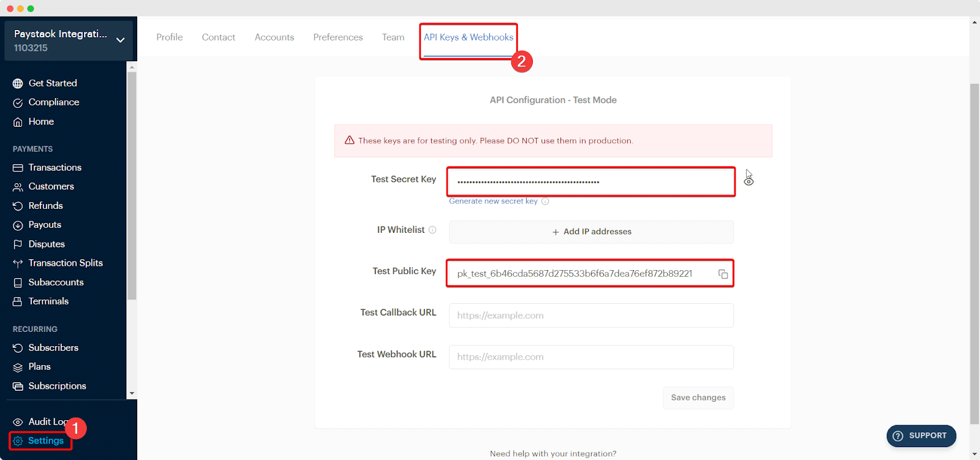Click the Transactions card icon
Viewport: 980px width, 460px height.
(18, 168)
